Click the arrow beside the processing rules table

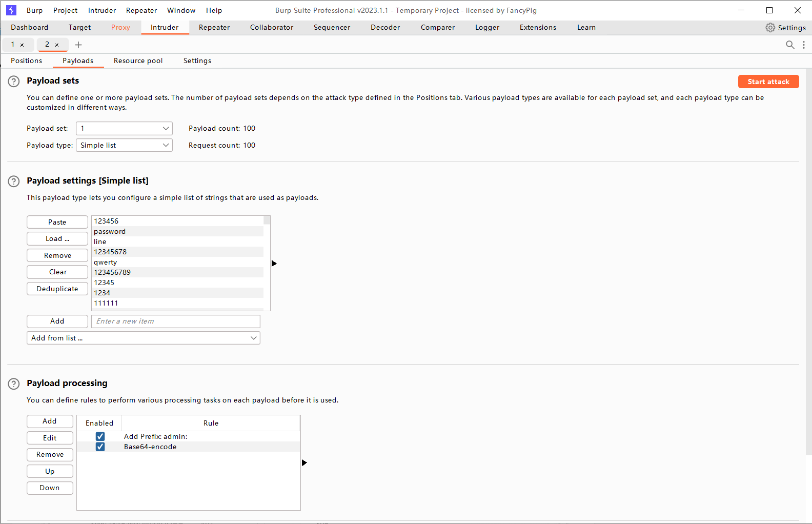point(304,463)
